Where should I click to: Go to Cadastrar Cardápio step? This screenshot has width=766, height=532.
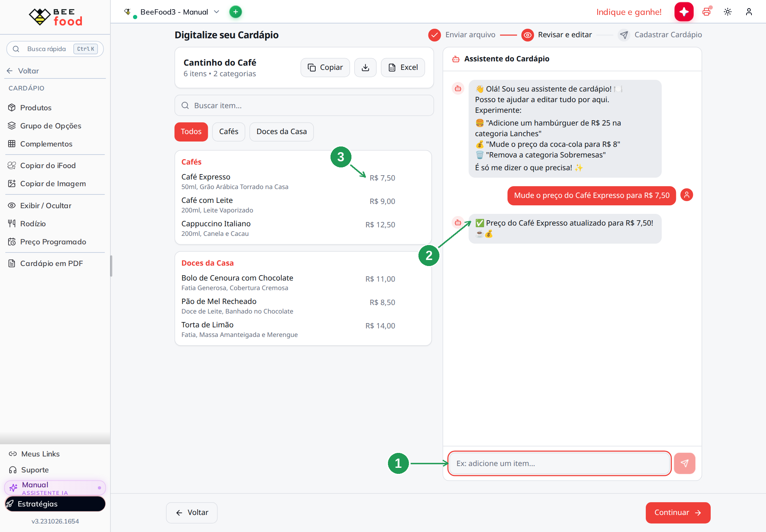coord(660,35)
